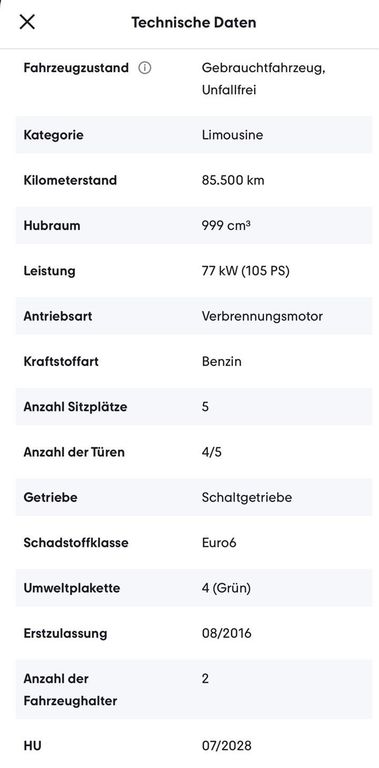Viewport: 379px width, 768px height.
Task: Select the Umweltplakette 4 (Grün) value
Action: 226,588
